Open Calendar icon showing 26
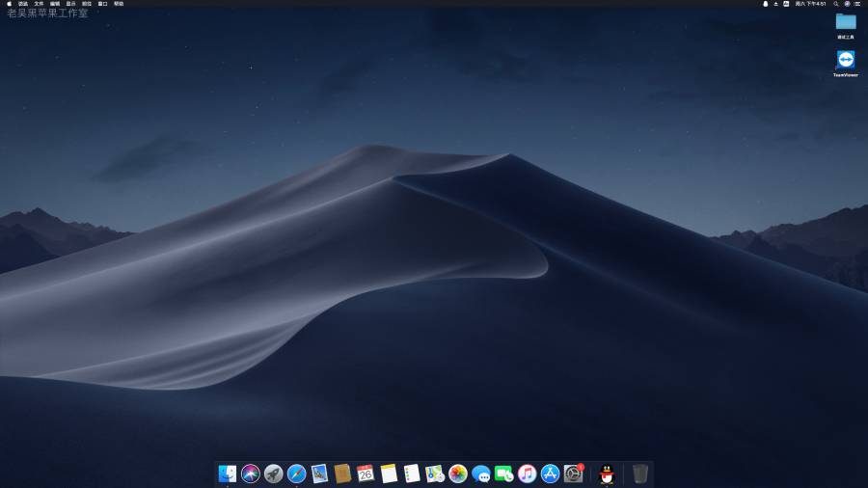868x488 pixels. (x=366, y=474)
